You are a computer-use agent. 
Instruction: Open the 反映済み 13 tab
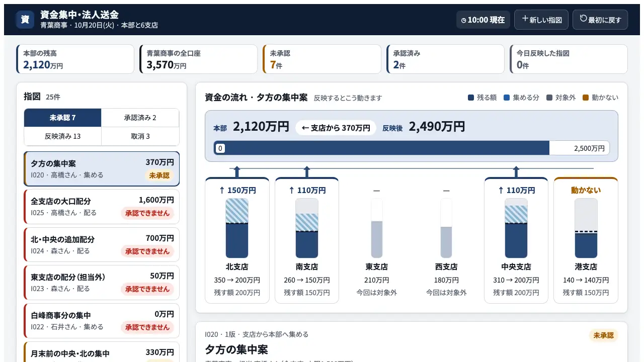[63, 136]
